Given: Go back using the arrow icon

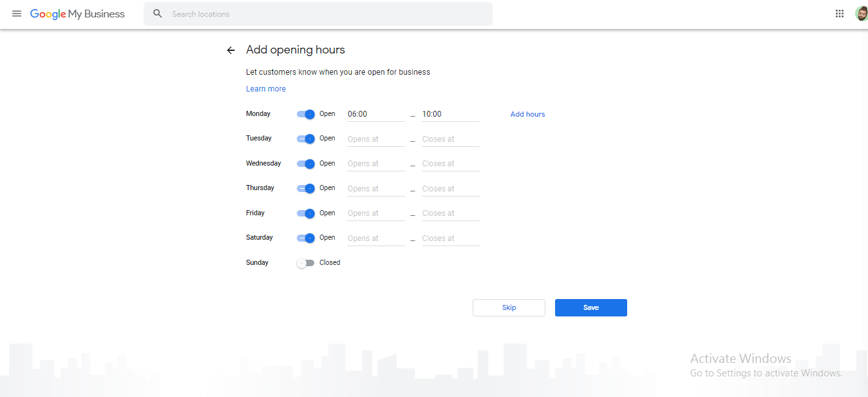Looking at the screenshot, I should [x=231, y=50].
